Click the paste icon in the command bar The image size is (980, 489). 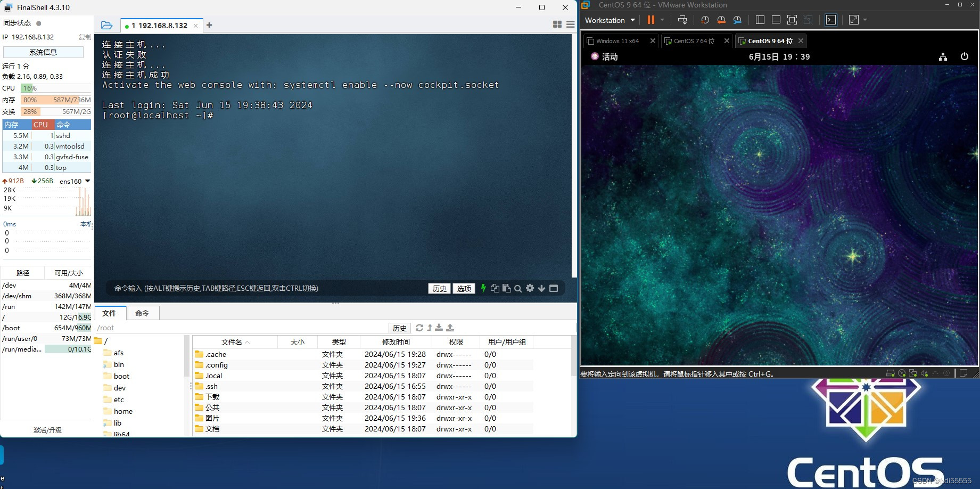pyautogui.click(x=506, y=288)
